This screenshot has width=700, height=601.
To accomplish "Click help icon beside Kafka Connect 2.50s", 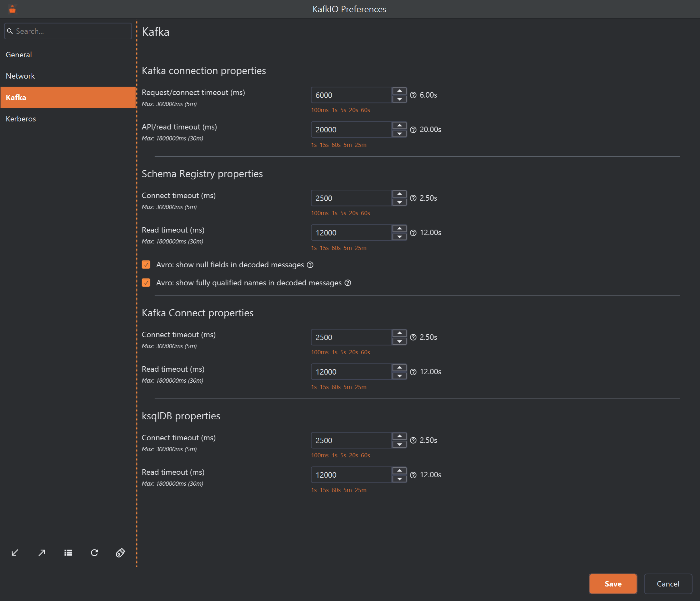I will coord(413,337).
